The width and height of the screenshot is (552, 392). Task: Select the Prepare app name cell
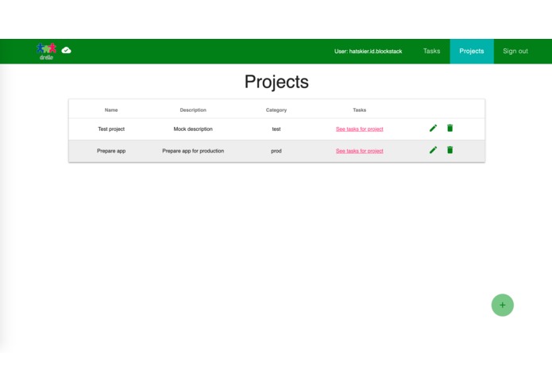111,151
